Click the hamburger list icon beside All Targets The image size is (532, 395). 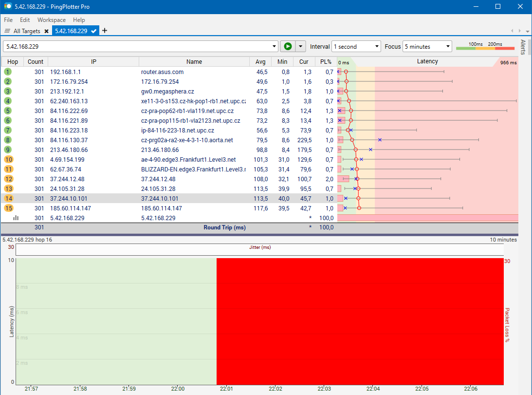click(x=7, y=31)
